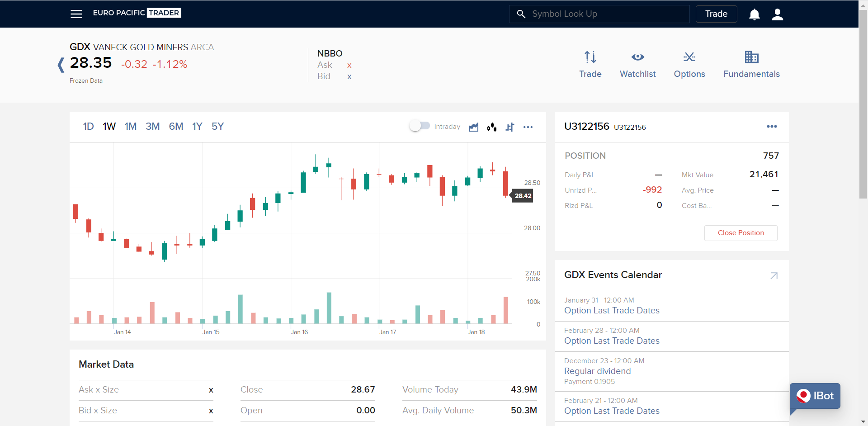Open January 31 Option Last Trade Dates
The height and width of the screenshot is (426, 868).
pyautogui.click(x=612, y=311)
